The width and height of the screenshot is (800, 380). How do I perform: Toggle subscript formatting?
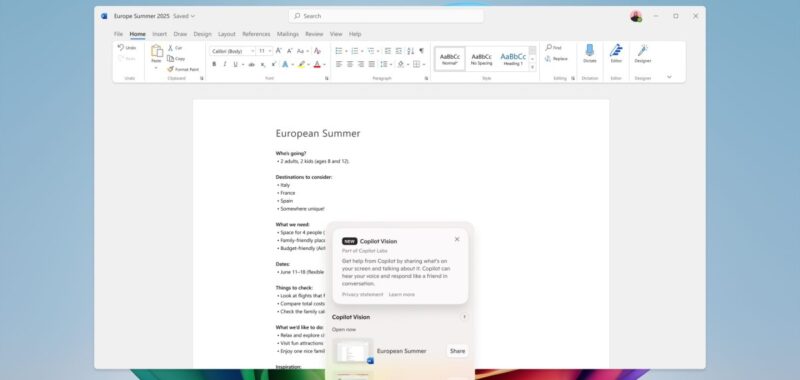pos(263,64)
